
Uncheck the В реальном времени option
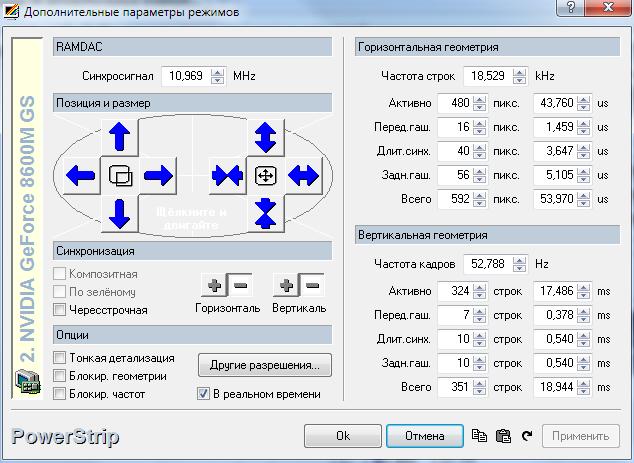pos(204,394)
